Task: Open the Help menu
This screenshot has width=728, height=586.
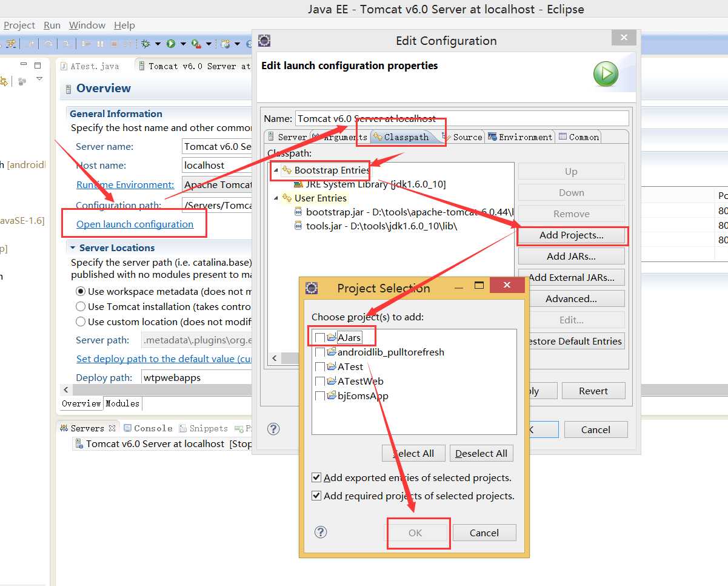Action: pyautogui.click(x=124, y=25)
